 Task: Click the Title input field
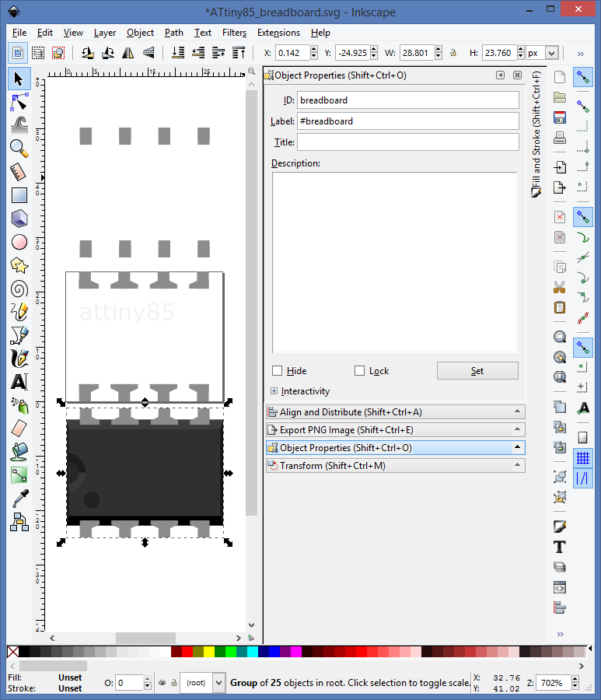point(408,142)
